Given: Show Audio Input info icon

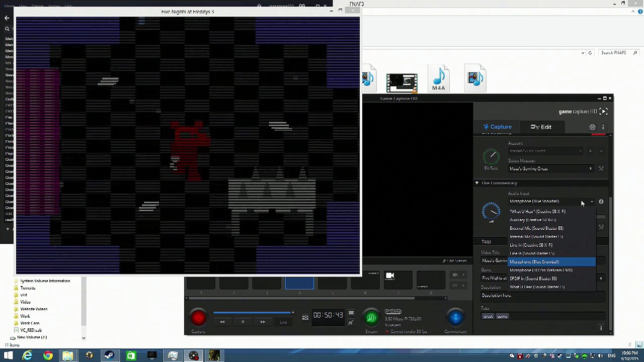Looking at the screenshot, I should pyautogui.click(x=601, y=202).
